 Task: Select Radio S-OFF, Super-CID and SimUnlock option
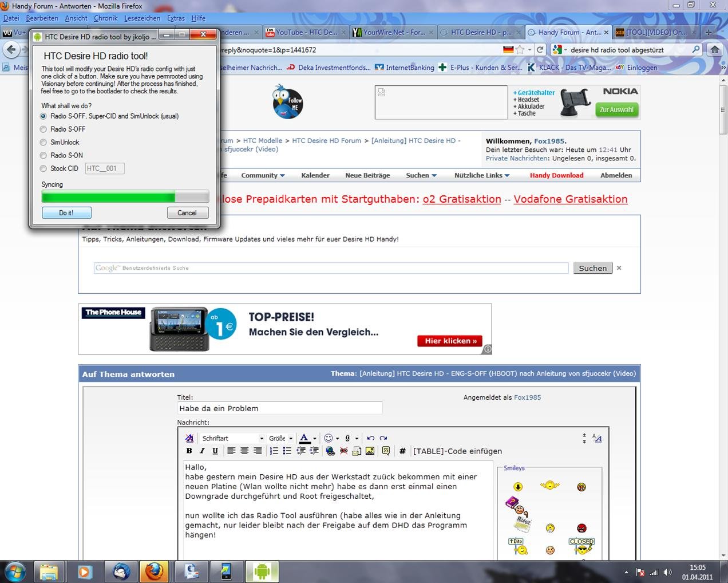click(x=43, y=116)
